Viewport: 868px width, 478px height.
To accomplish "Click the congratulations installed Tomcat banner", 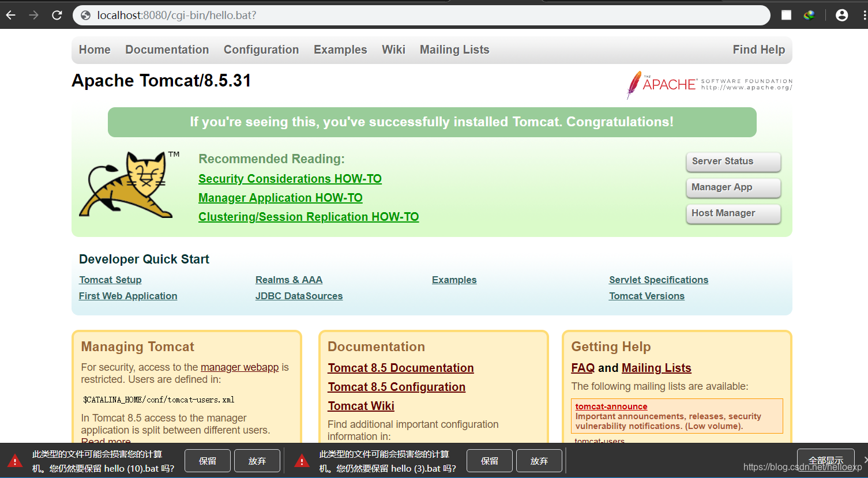I will (x=432, y=122).
